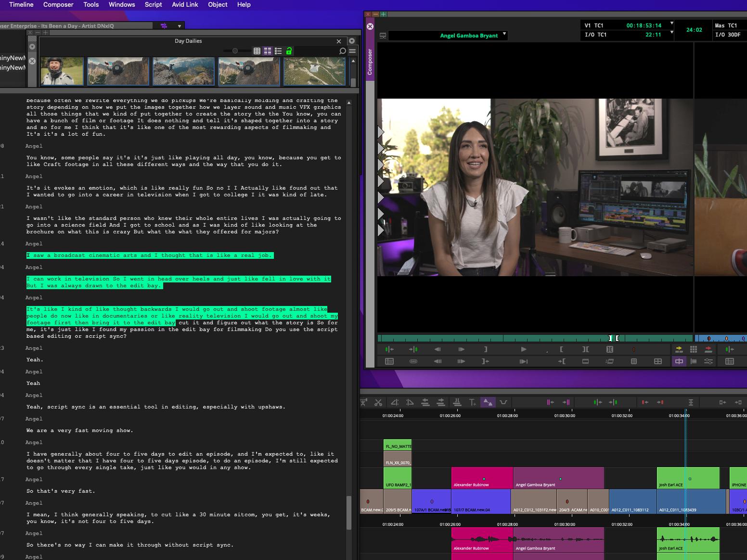Select the helmeted man thumbnail in Day Dailies

pyautogui.click(x=62, y=71)
